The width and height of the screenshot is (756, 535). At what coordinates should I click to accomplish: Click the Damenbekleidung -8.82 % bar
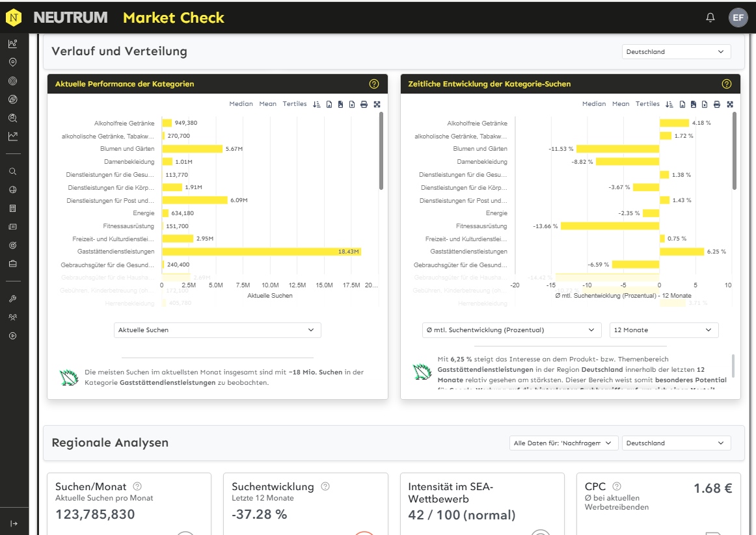(627, 161)
